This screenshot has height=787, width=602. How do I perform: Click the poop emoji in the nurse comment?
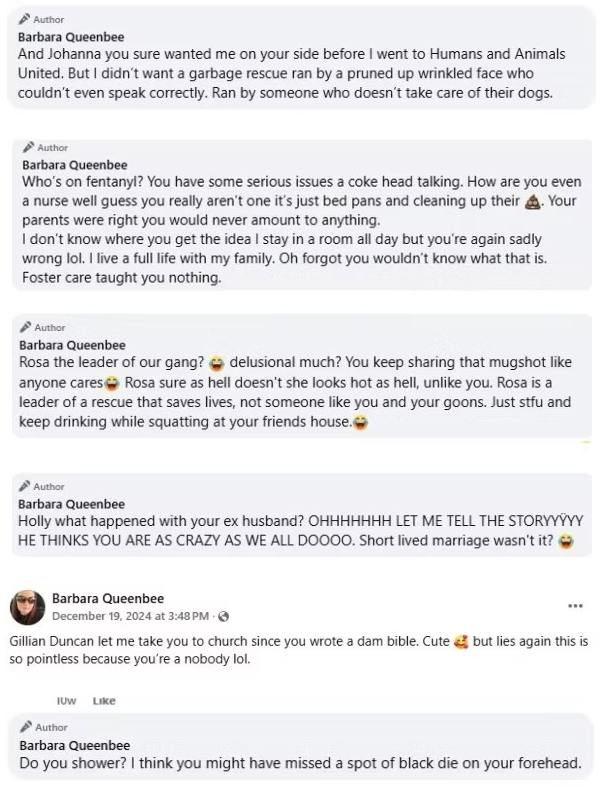(x=534, y=201)
